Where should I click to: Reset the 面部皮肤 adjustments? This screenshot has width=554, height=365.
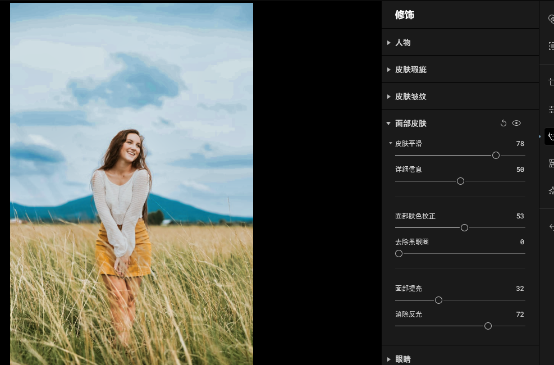(503, 123)
